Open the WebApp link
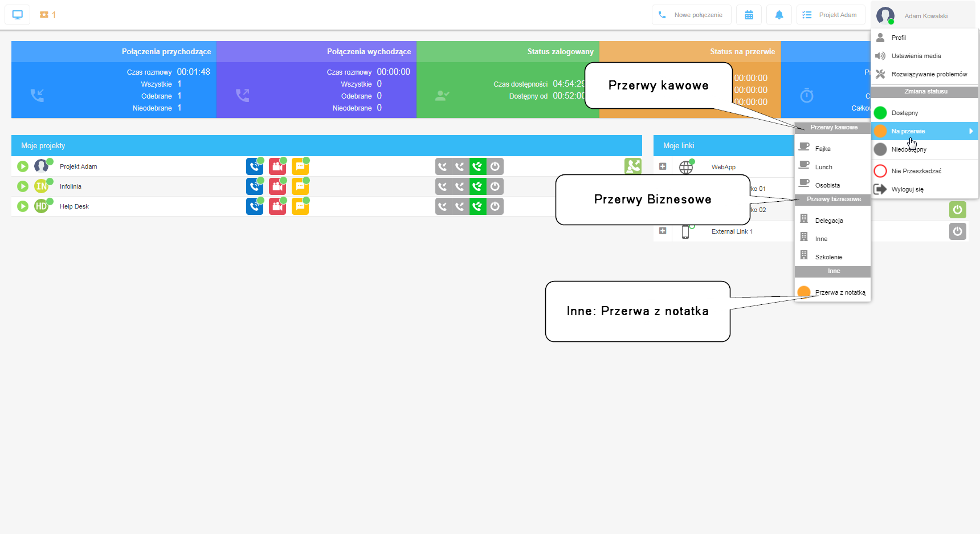 pyautogui.click(x=724, y=167)
